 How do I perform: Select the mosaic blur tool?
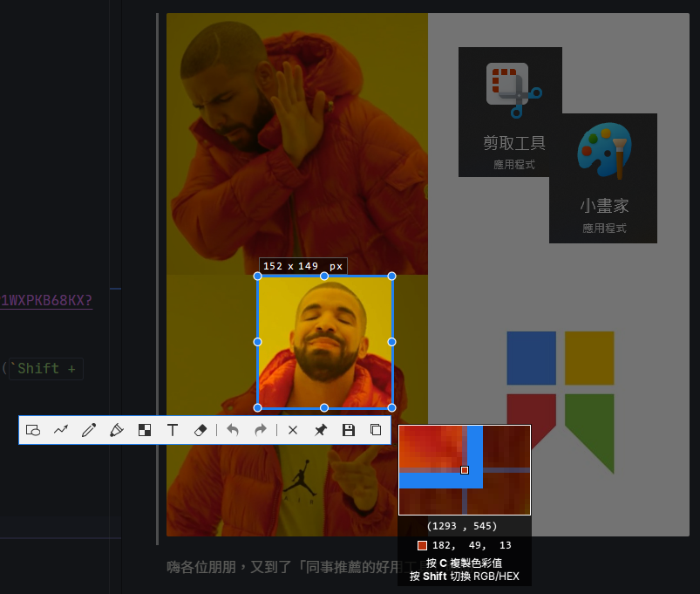[x=145, y=430]
